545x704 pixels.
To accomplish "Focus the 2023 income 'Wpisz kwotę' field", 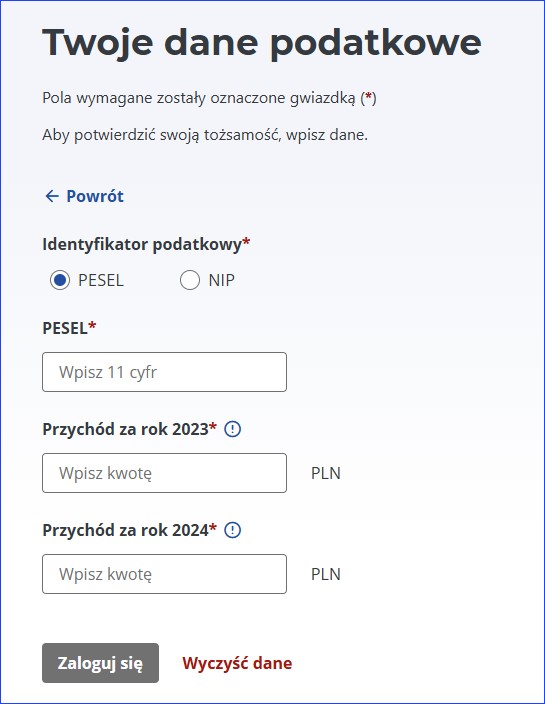I will point(164,473).
